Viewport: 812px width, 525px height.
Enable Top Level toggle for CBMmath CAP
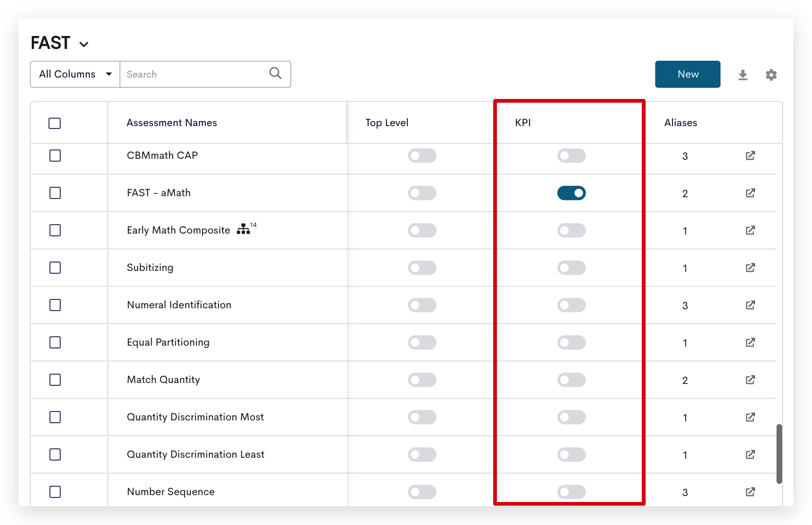422,156
